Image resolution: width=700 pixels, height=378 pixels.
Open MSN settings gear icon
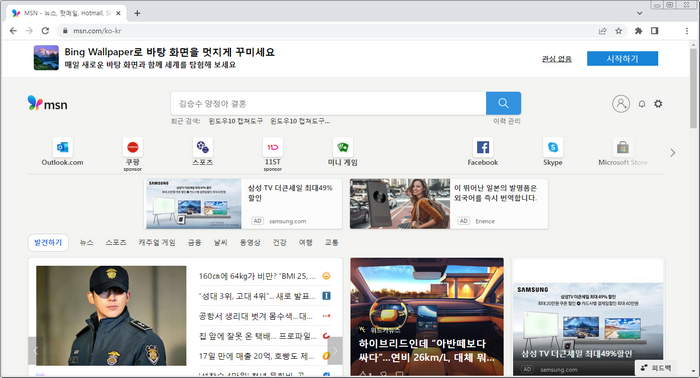point(658,104)
